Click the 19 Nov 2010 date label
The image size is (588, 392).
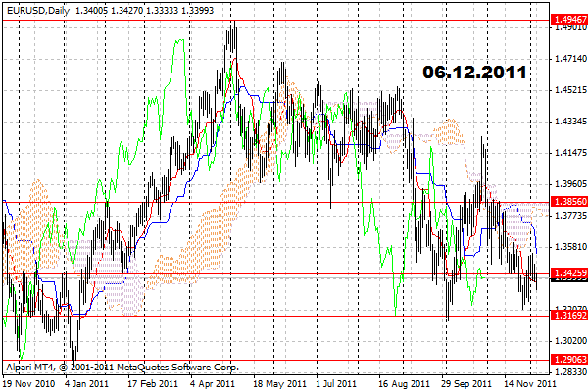tap(28, 384)
